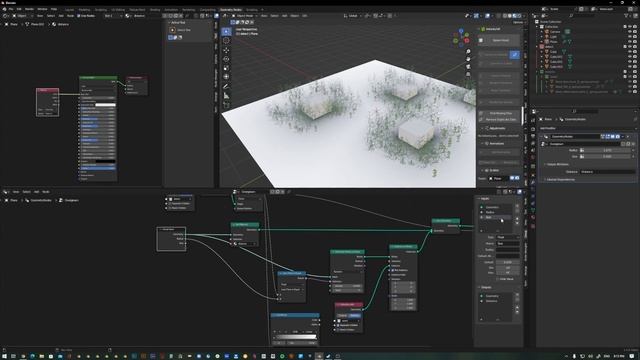This screenshot has height=360, width=640.
Task: Open the Add menu in geometry node editor
Action: point(36,191)
